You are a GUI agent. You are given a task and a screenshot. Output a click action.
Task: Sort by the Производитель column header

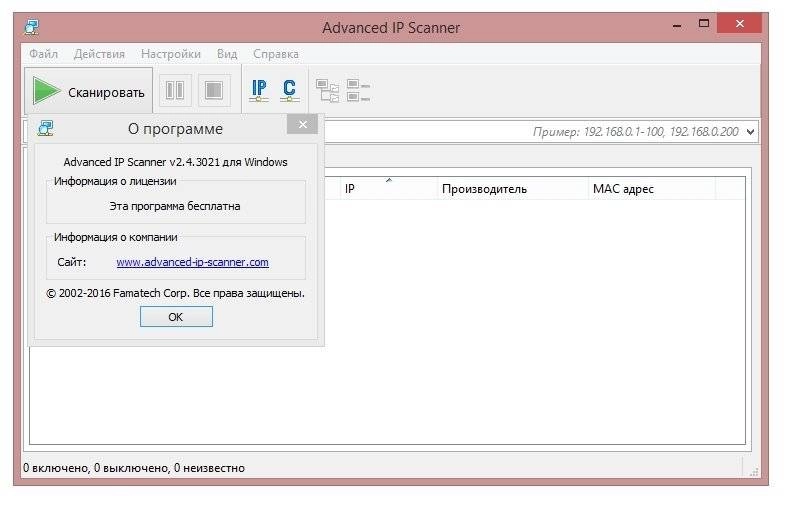click(513, 189)
